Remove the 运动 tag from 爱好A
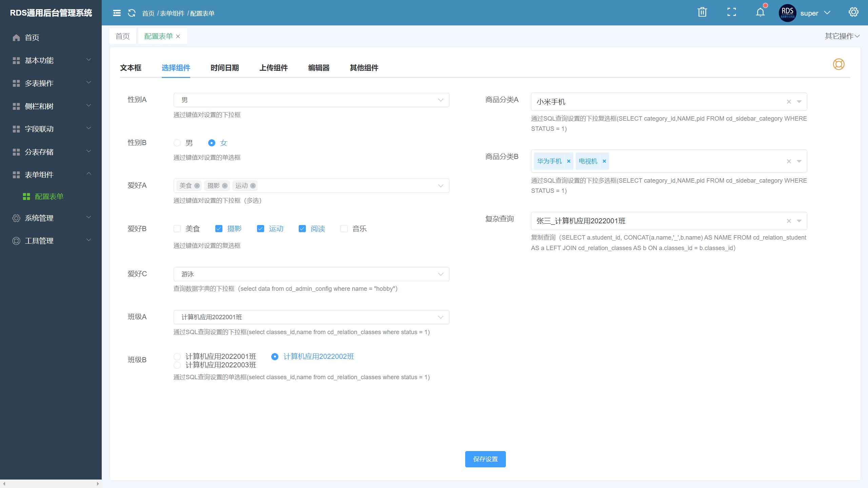This screenshot has height=488, width=868. coord(253,186)
